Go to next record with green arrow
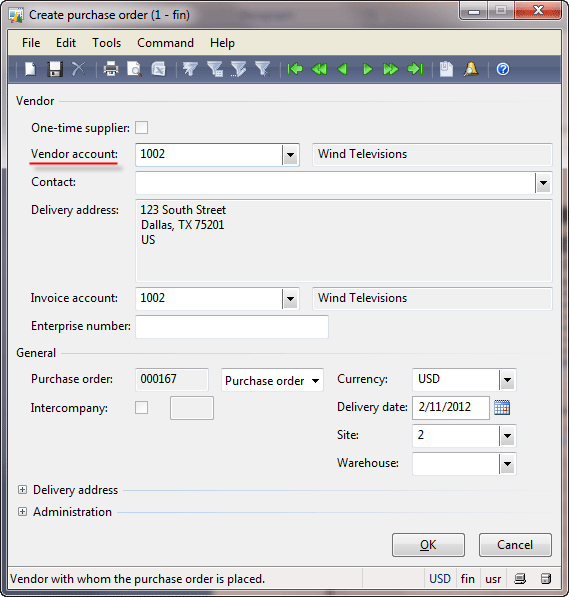This screenshot has height=597, width=569. tap(367, 69)
